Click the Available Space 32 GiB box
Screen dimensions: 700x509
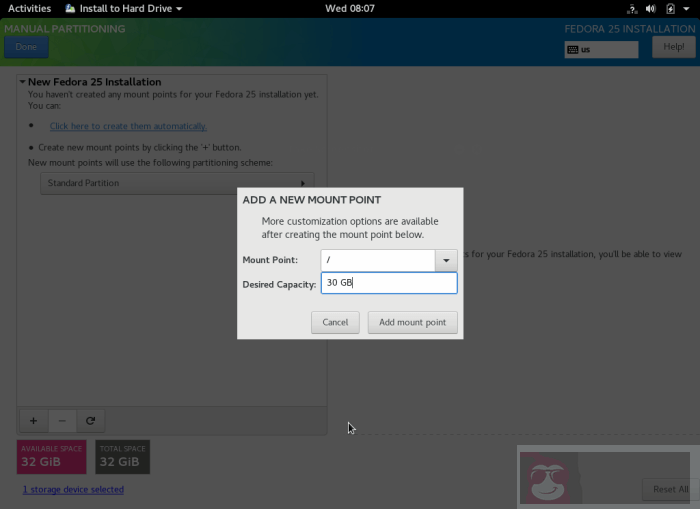[52, 457]
